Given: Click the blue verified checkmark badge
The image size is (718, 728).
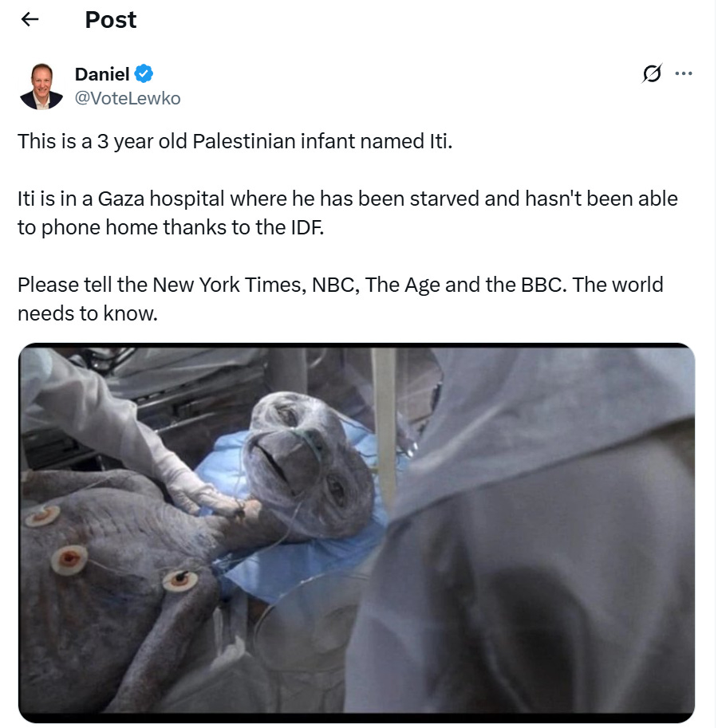Looking at the screenshot, I should (144, 74).
